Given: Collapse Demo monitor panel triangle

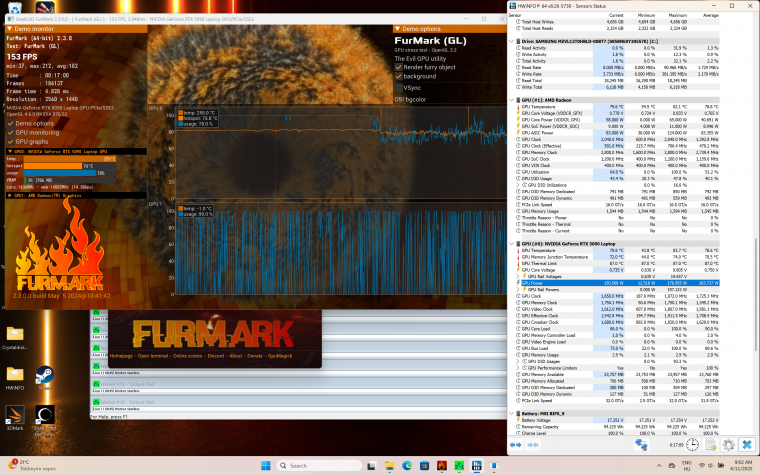Looking at the screenshot, I should tap(9, 29).
